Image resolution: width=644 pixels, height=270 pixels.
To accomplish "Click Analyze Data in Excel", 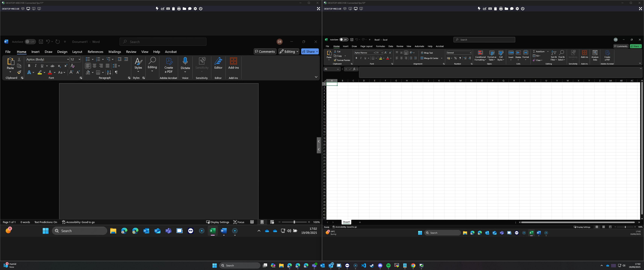I will (x=595, y=56).
